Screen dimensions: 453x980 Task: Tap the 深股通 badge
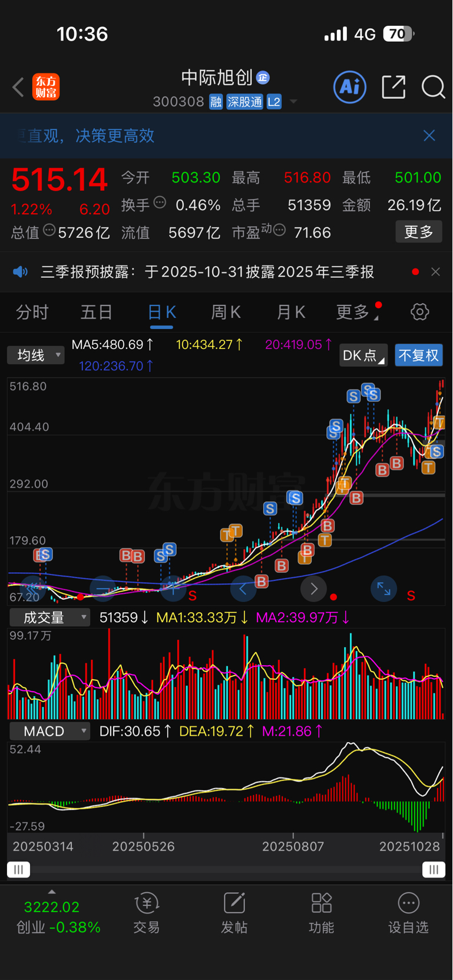(244, 102)
